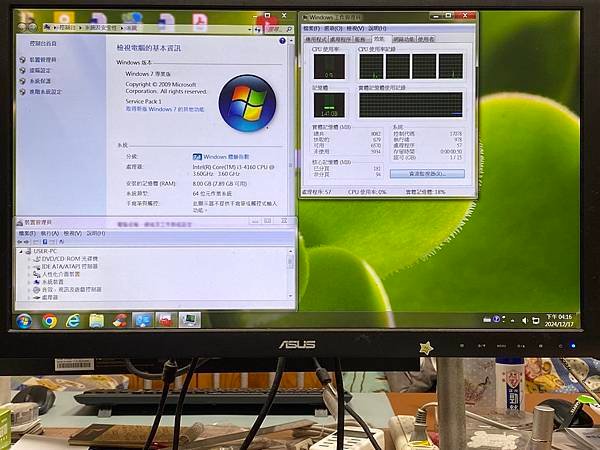This screenshot has width=600, height=450.
Task: Go forward in the System window
Action: click(33, 27)
